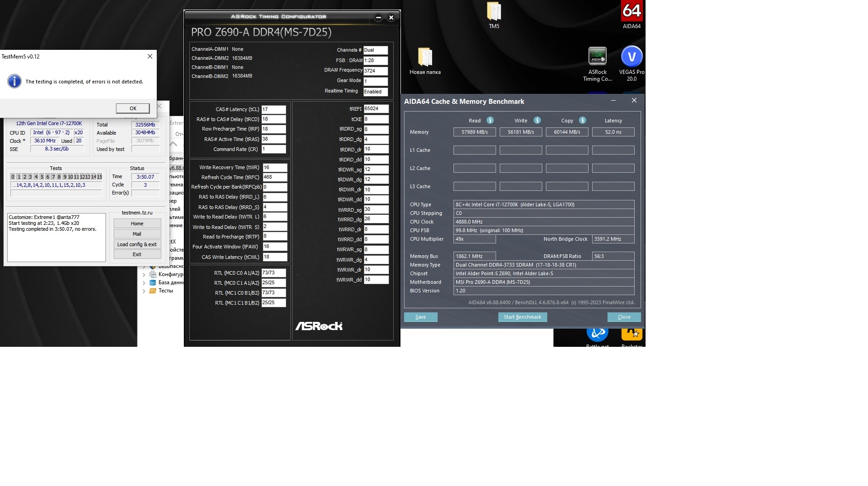The image size is (868, 486).
Task: Click the Row Precharge Time (tRP) field
Action: (274, 129)
